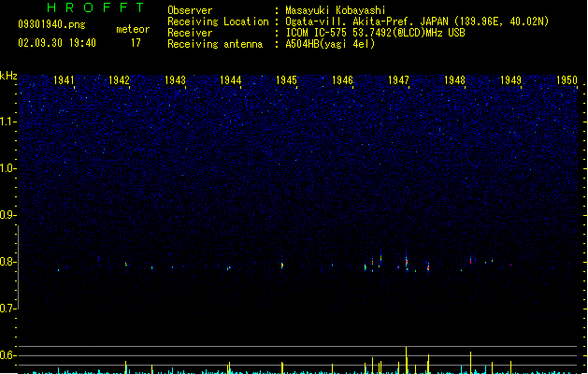Click the meteor echo at 1945
The height and width of the screenshot is (374, 588).
282,266
